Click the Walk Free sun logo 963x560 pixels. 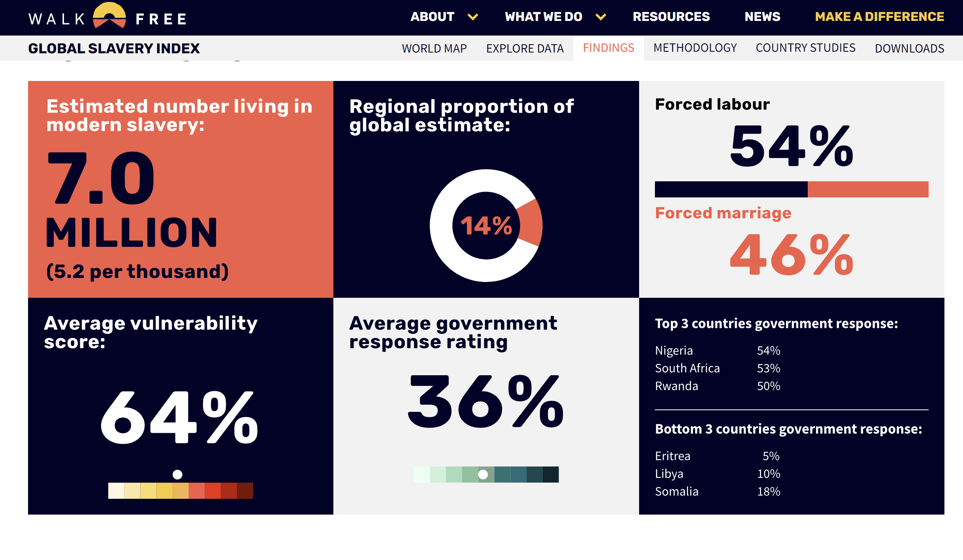click(x=109, y=16)
